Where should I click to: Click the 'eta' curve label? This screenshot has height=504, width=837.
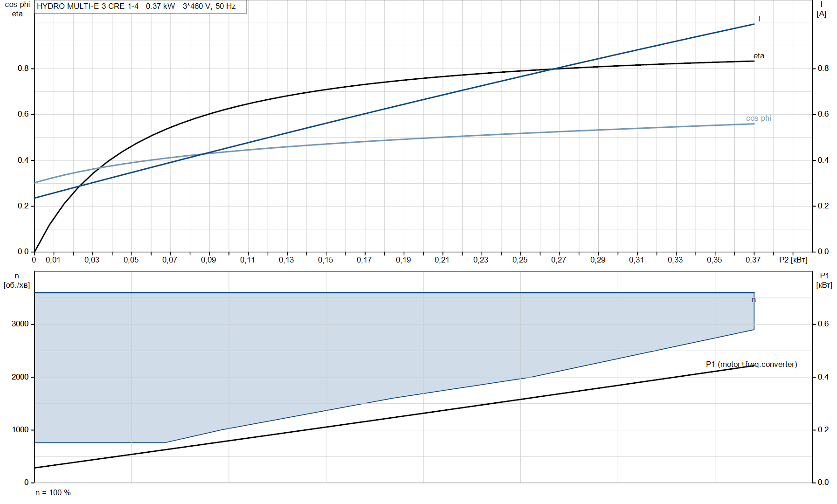coord(759,56)
